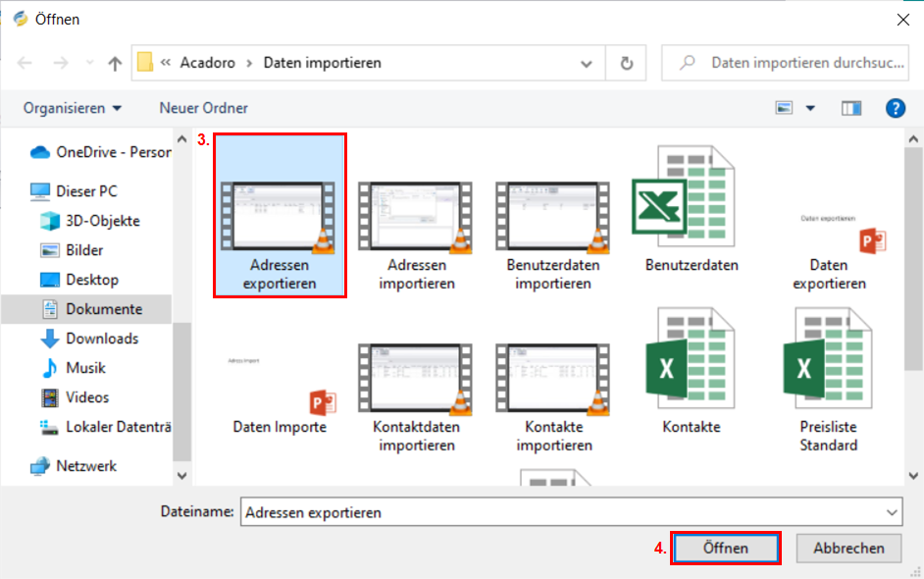Image resolution: width=924 pixels, height=579 pixels.
Task: Open Downloads in the navigation pane
Action: point(101,339)
